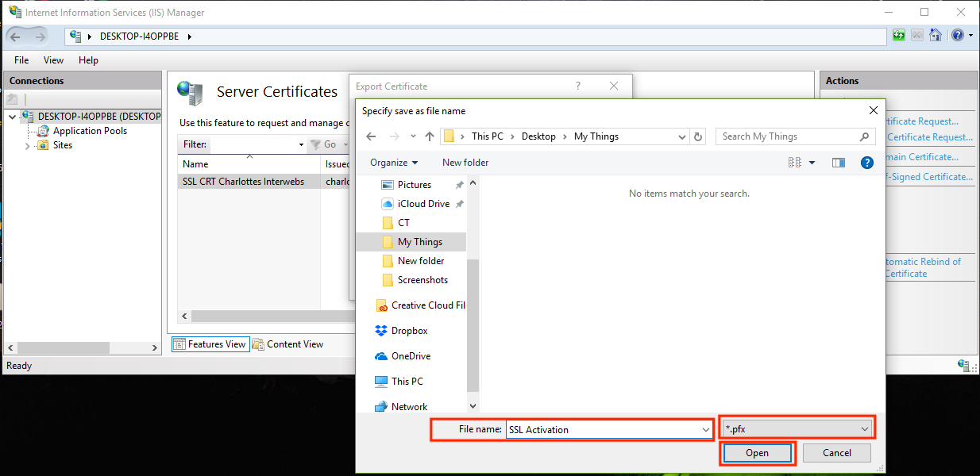Click the IIS Manager home icon
980x476 pixels.
click(x=936, y=36)
